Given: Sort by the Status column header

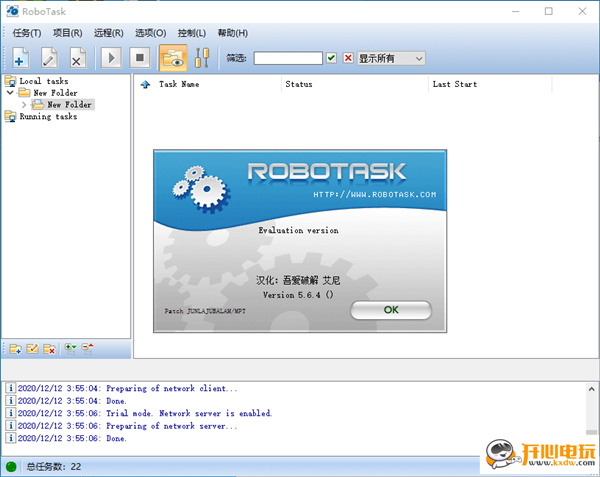Looking at the screenshot, I should click(299, 84).
